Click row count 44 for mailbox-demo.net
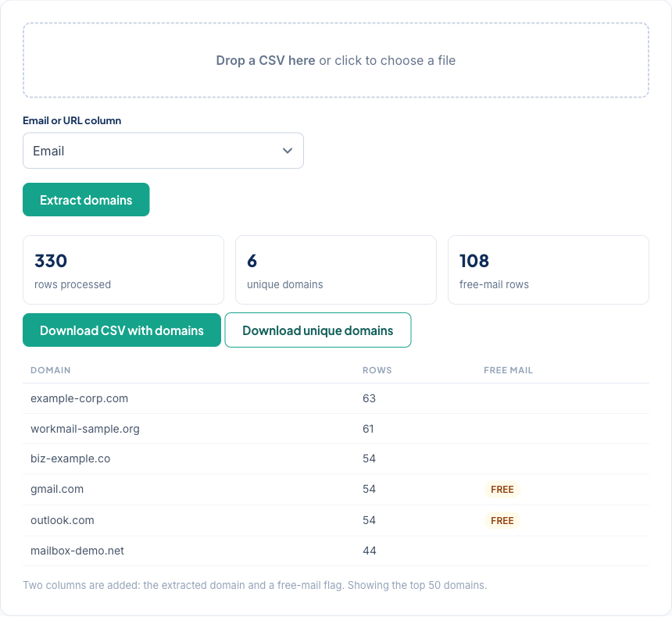 point(370,551)
